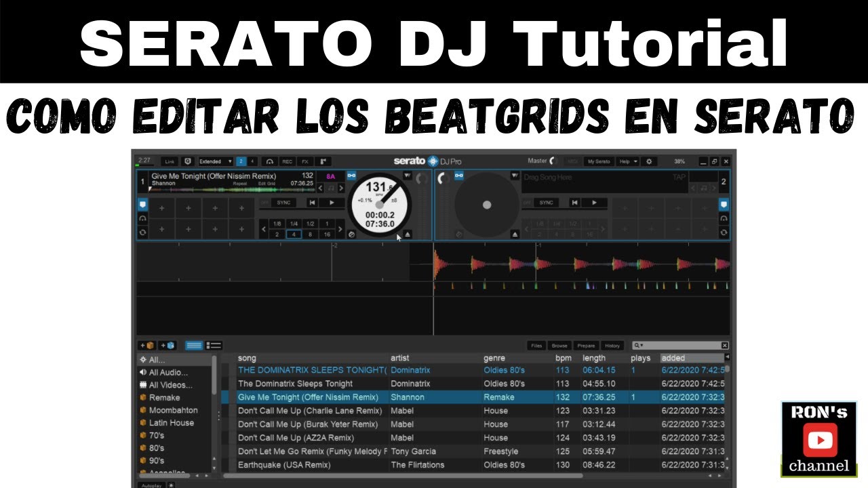The width and height of the screenshot is (868, 488).
Task: Select the Moombahton crate
Action: pos(174,410)
